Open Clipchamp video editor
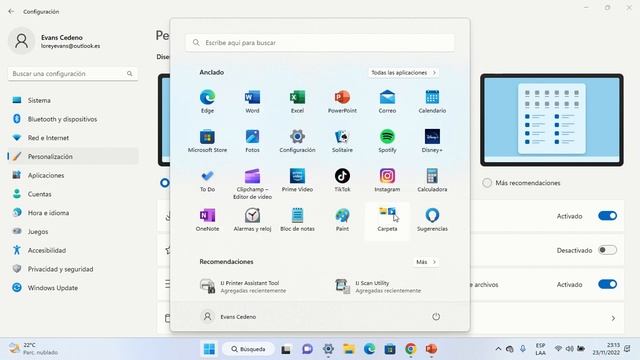Viewport: 640px width, 360px height. [252, 184]
